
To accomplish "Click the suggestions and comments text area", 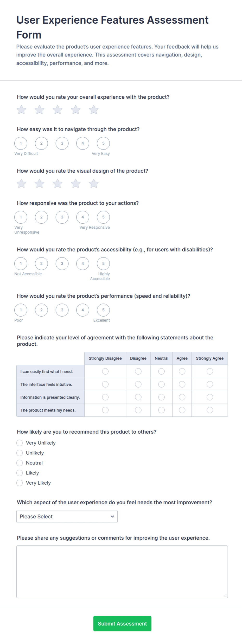I will (122, 572).
